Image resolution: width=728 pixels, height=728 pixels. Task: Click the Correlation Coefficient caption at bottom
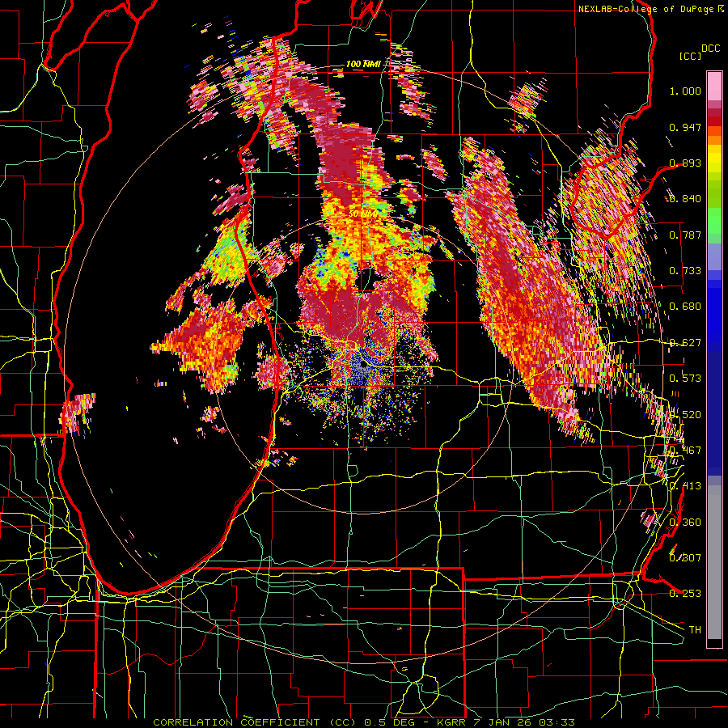(363, 722)
